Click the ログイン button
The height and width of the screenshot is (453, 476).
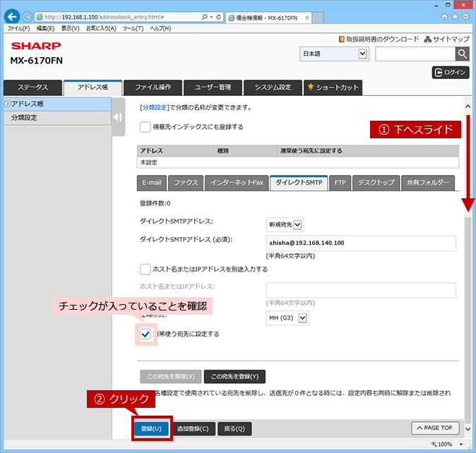coord(451,73)
